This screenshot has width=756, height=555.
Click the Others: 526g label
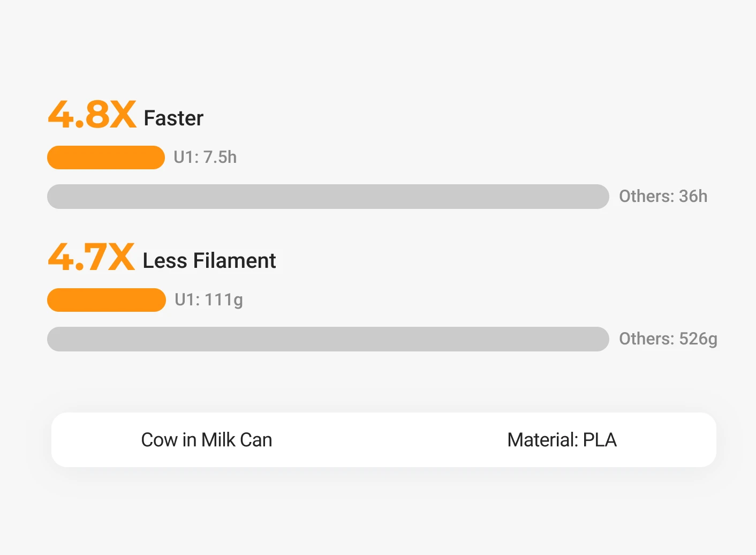(x=668, y=339)
